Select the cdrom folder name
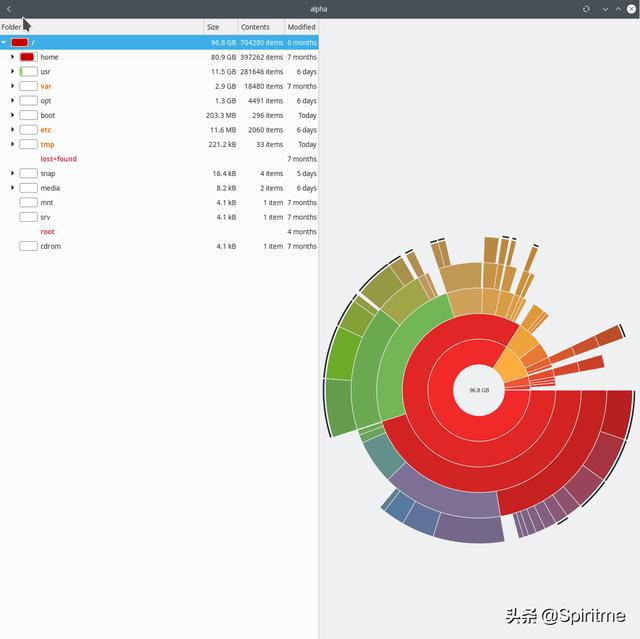 pyautogui.click(x=51, y=246)
